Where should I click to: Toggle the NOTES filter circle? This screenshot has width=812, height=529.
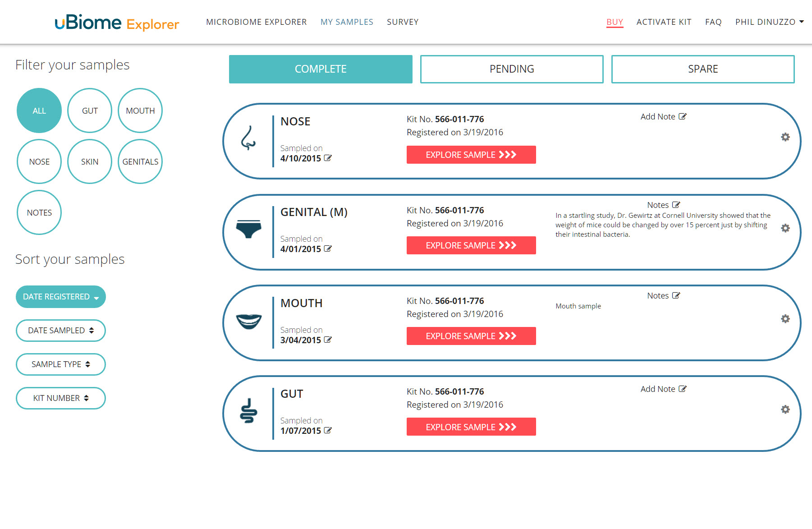[x=39, y=212]
